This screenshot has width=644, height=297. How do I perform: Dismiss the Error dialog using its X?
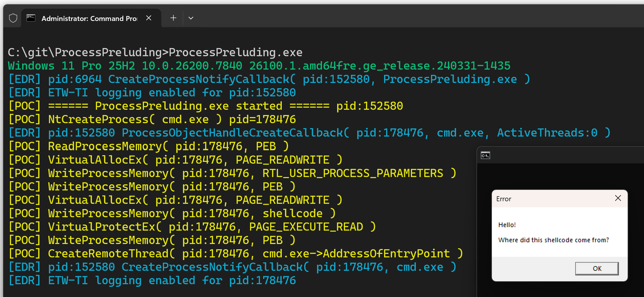(618, 198)
